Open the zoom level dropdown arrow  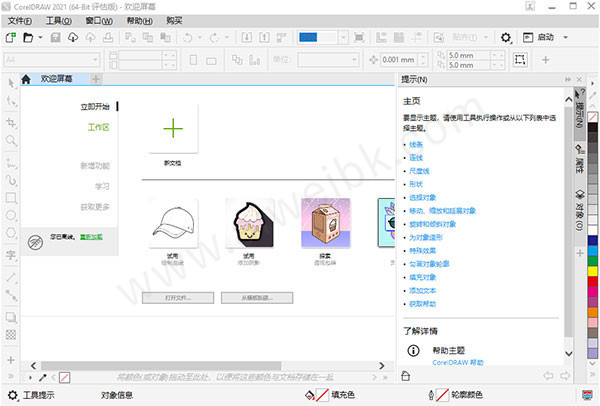click(343, 38)
